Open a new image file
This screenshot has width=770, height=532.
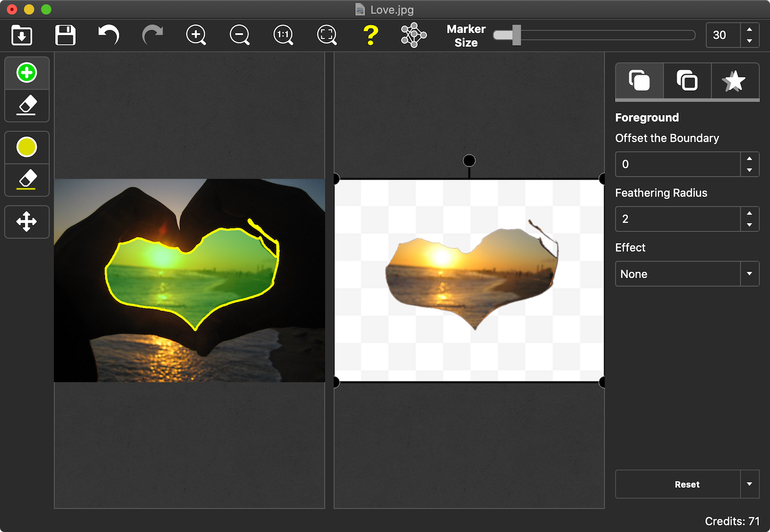tap(21, 35)
